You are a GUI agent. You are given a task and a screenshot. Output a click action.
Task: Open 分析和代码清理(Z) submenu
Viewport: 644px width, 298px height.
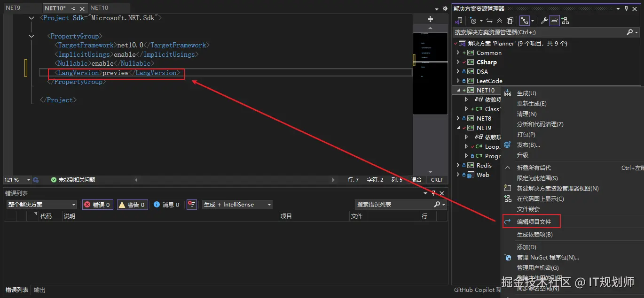tap(540, 124)
